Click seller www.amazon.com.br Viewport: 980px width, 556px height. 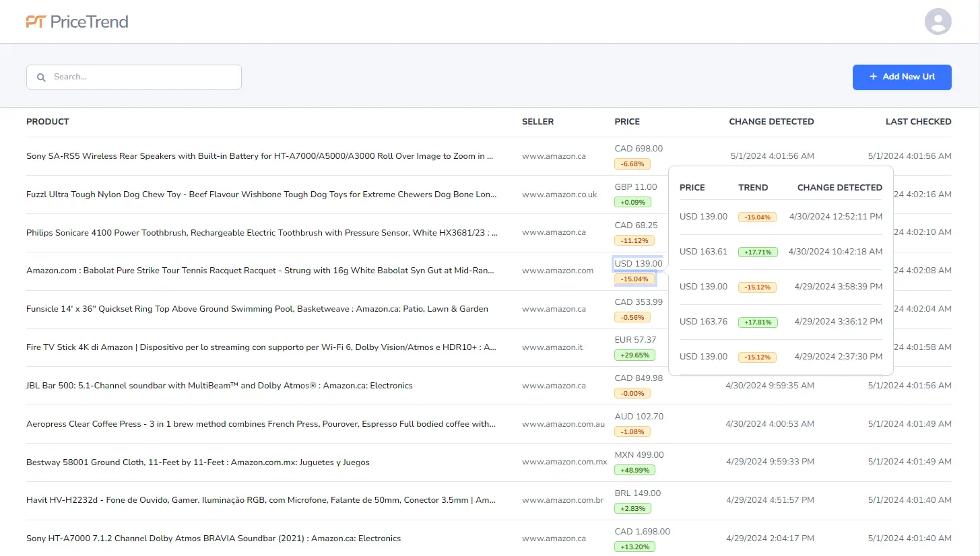pos(562,500)
